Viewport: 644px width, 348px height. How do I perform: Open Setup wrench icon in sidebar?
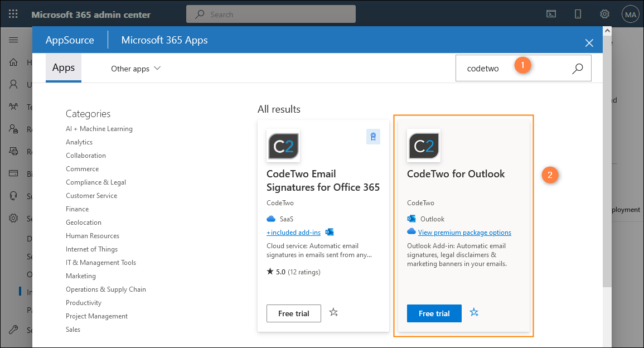click(x=13, y=330)
